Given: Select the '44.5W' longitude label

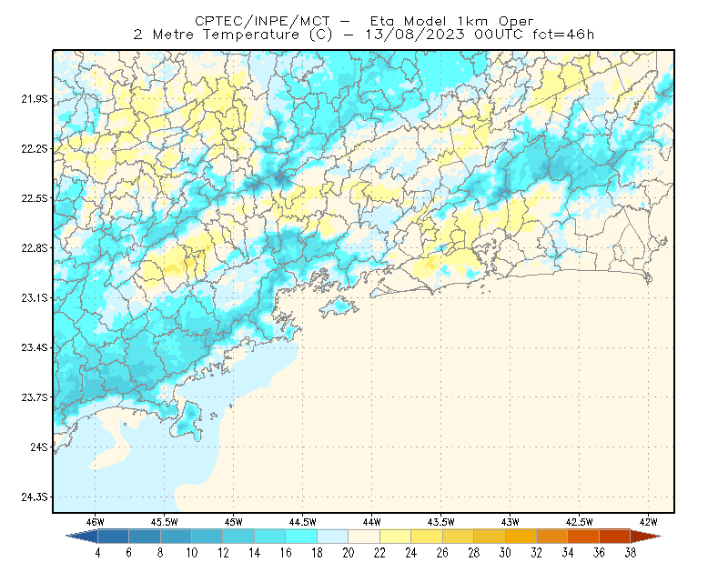Looking at the screenshot, I should 303,522.
